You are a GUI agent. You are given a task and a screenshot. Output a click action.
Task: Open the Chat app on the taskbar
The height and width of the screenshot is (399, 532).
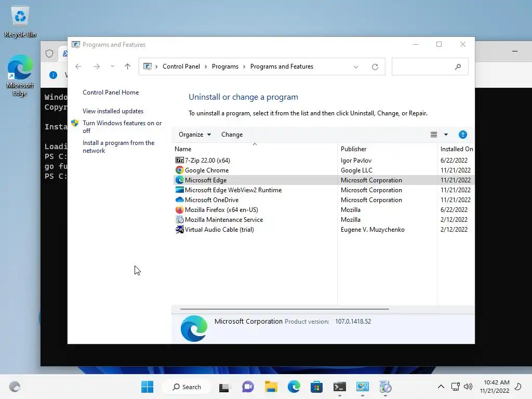(x=248, y=387)
